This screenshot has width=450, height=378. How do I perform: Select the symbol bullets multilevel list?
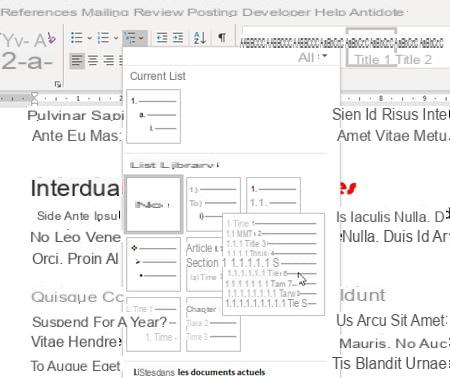point(154,264)
